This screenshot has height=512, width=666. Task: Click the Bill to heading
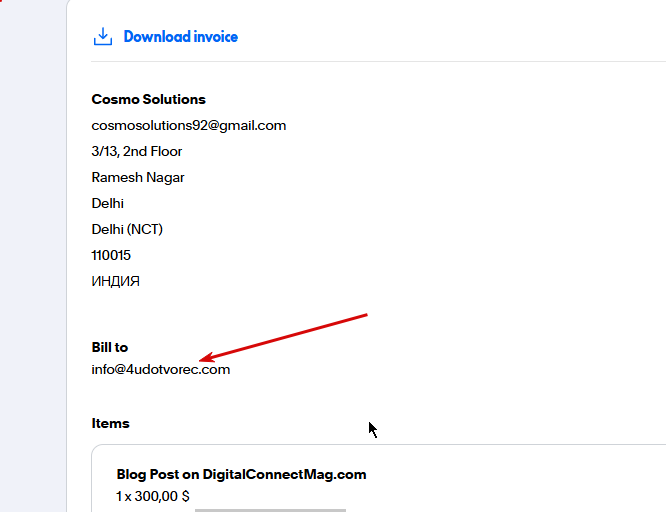(x=109, y=347)
